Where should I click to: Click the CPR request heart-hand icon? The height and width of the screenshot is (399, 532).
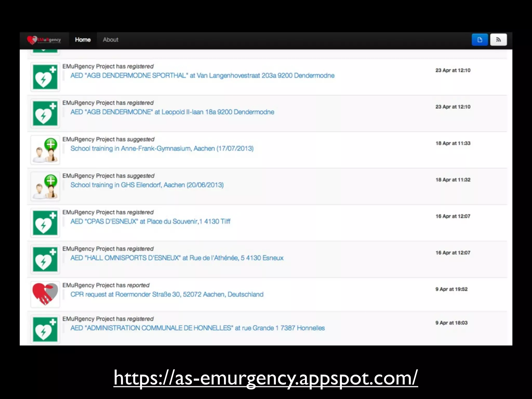click(45, 294)
